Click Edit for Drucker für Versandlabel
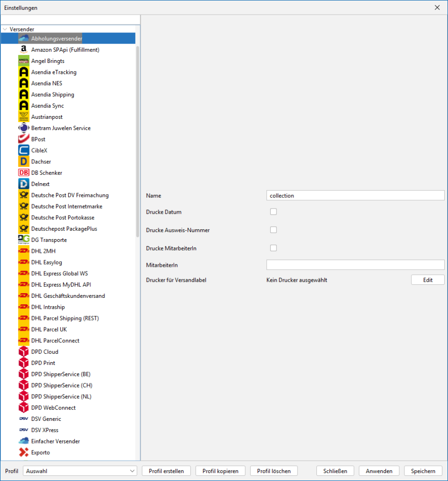448x481 pixels. [427, 280]
